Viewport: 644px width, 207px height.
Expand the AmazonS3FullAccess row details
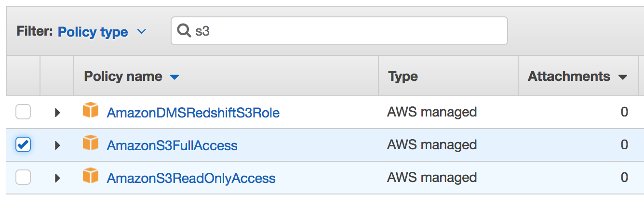tap(57, 145)
